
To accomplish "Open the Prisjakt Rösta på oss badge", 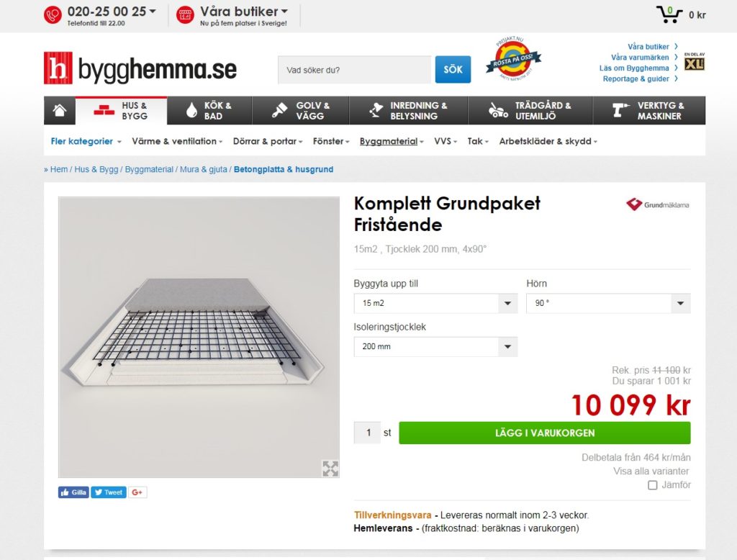I will 513,59.
